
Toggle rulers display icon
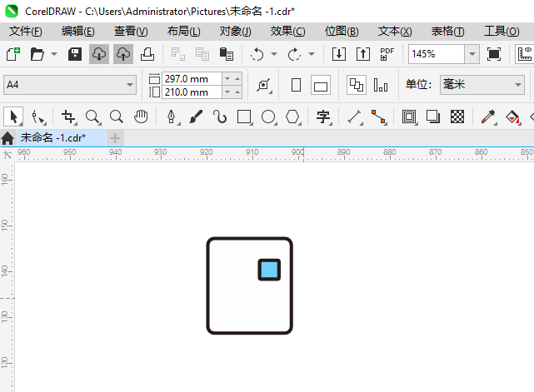525,54
